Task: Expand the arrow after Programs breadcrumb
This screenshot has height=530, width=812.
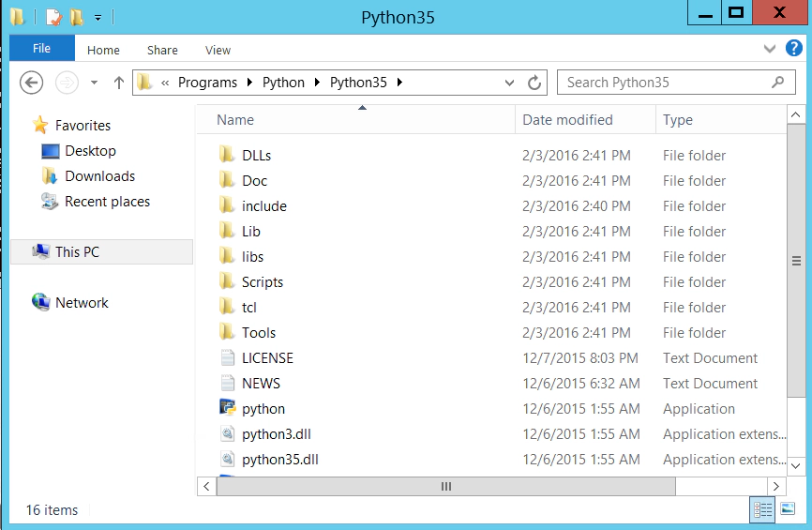Action: [x=249, y=83]
